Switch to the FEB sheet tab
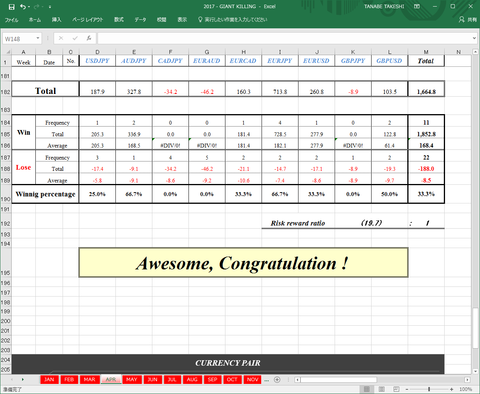This screenshot has height=394, width=480. [69, 380]
